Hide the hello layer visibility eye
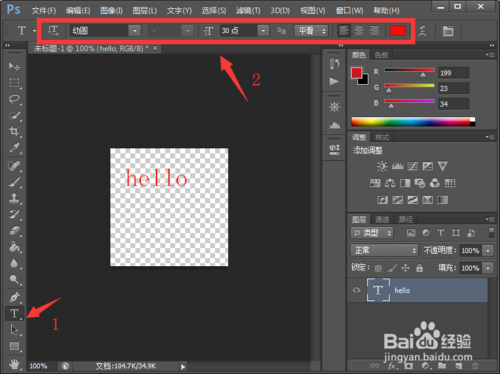500x374 pixels. tap(356, 290)
